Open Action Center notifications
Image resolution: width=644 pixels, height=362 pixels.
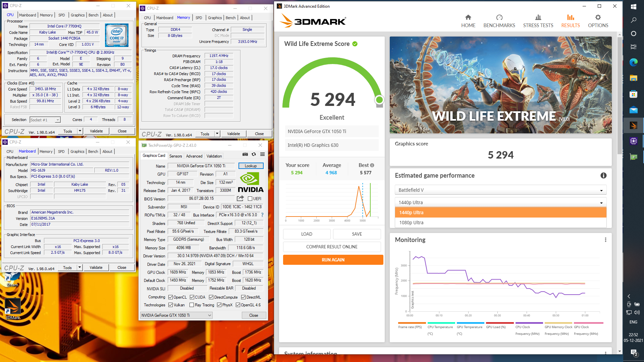coord(634,353)
